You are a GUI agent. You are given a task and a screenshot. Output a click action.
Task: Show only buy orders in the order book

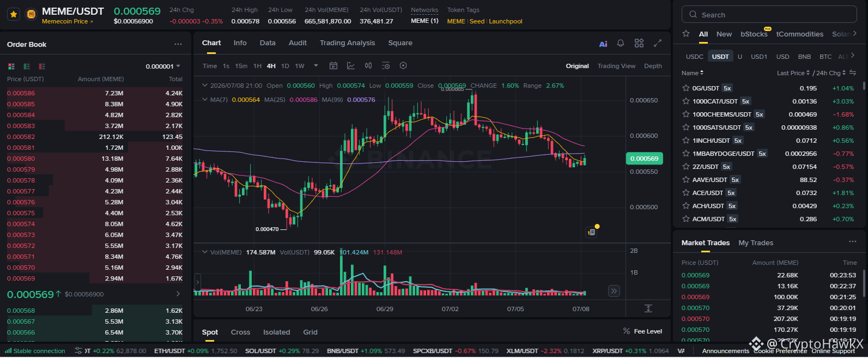pyautogui.click(x=27, y=66)
